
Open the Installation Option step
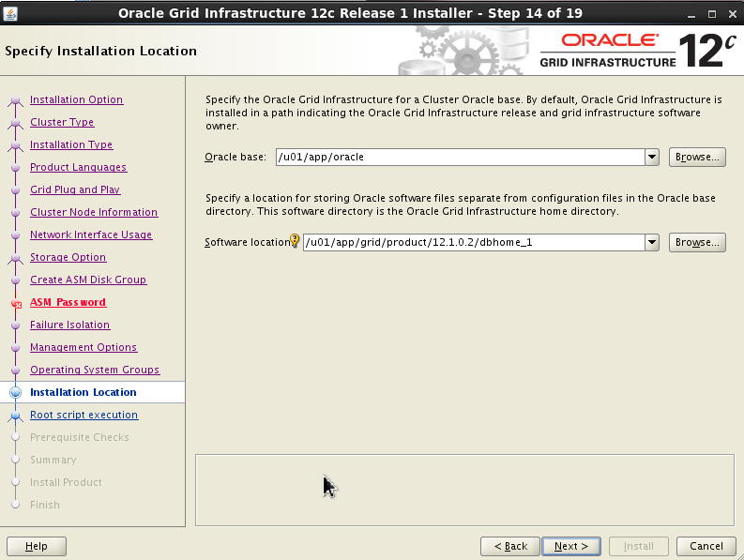pos(76,99)
